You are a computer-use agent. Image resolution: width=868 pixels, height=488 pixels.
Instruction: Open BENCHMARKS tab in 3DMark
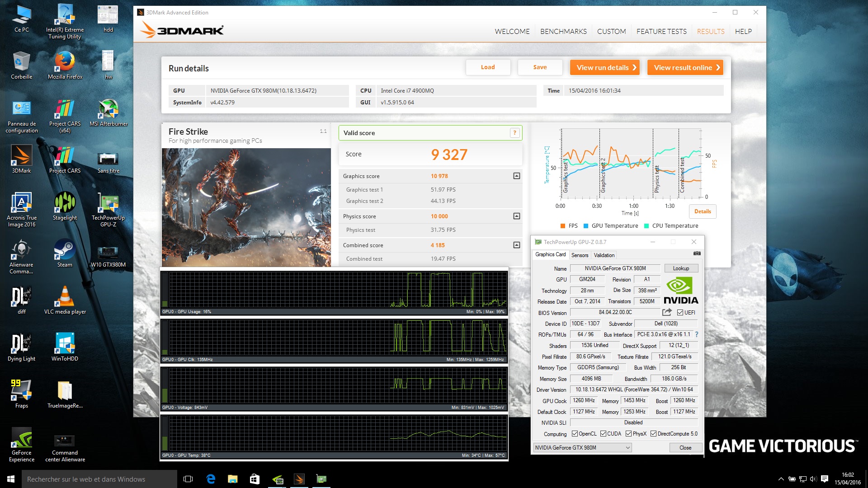tap(563, 31)
